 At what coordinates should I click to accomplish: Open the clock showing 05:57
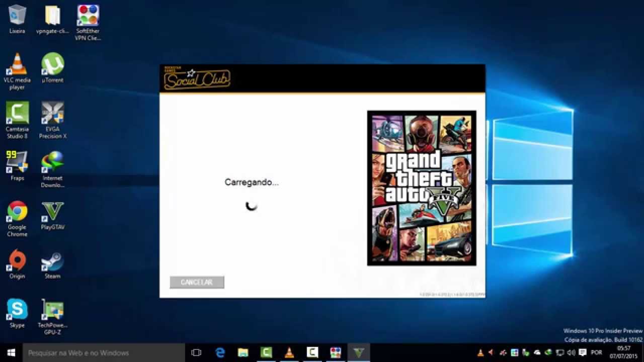point(623,352)
